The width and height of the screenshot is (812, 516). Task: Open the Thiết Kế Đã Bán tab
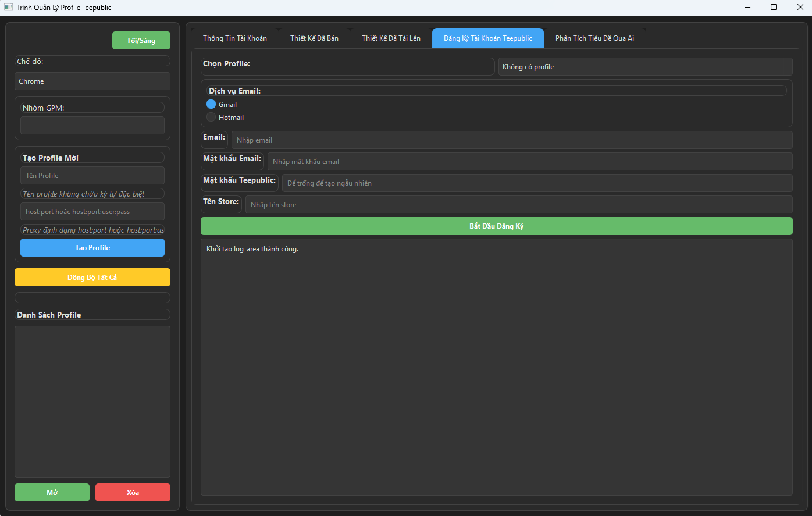pos(314,38)
